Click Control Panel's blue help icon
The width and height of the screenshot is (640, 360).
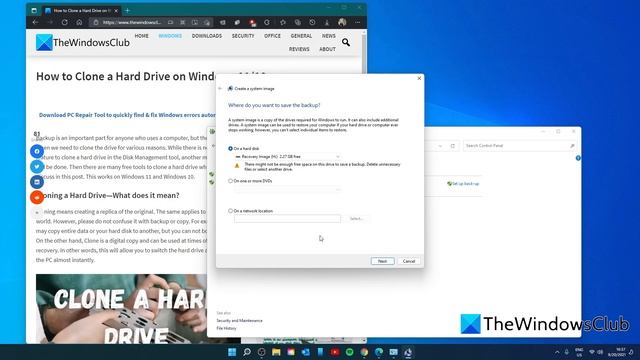point(578,158)
